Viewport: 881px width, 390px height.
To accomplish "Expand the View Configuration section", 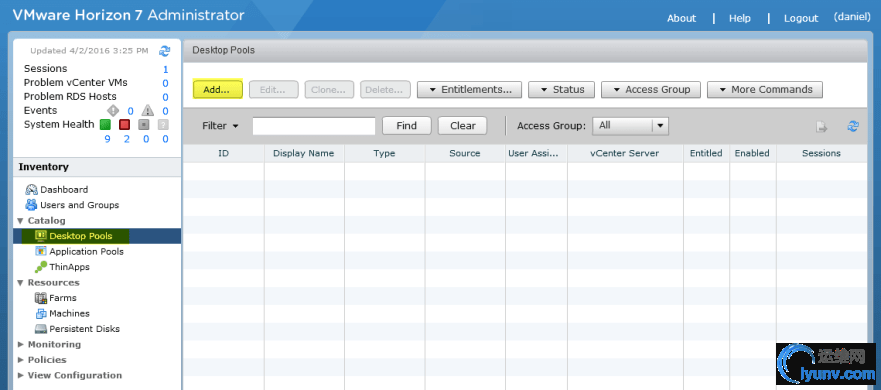I will [x=20, y=375].
